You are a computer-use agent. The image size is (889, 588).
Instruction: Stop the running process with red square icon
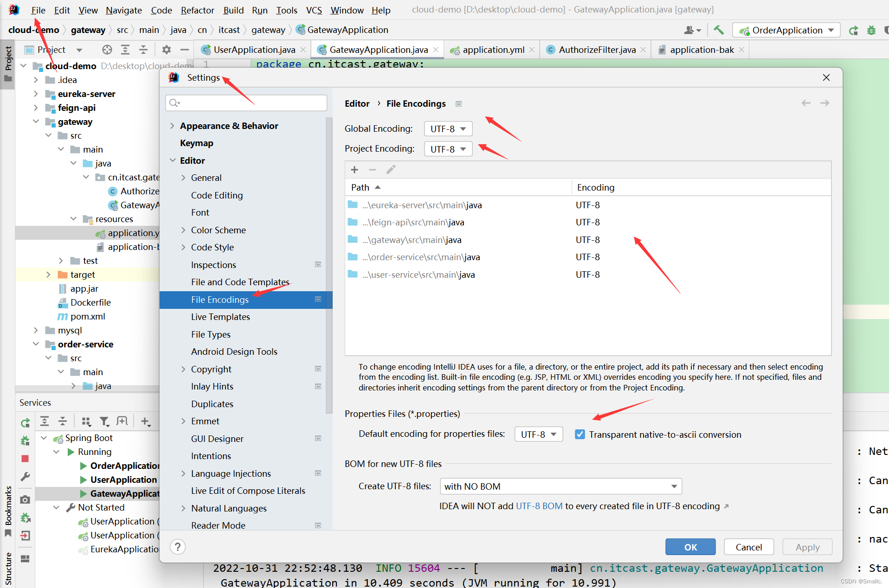25,458
